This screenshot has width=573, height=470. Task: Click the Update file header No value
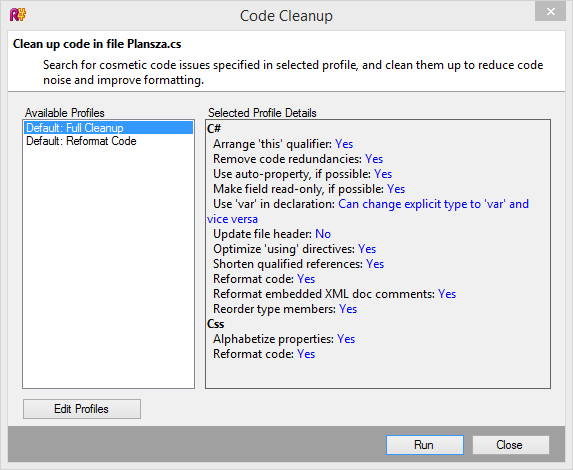[323, 234]
